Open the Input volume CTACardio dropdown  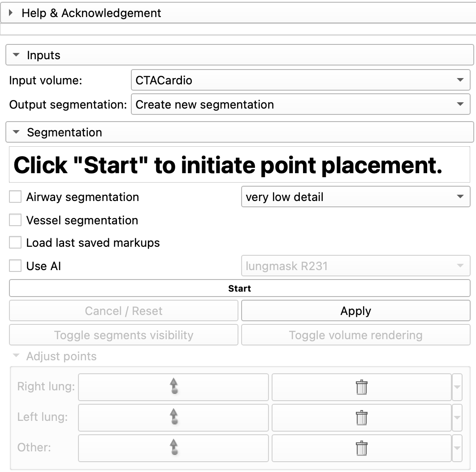point(301,80)
